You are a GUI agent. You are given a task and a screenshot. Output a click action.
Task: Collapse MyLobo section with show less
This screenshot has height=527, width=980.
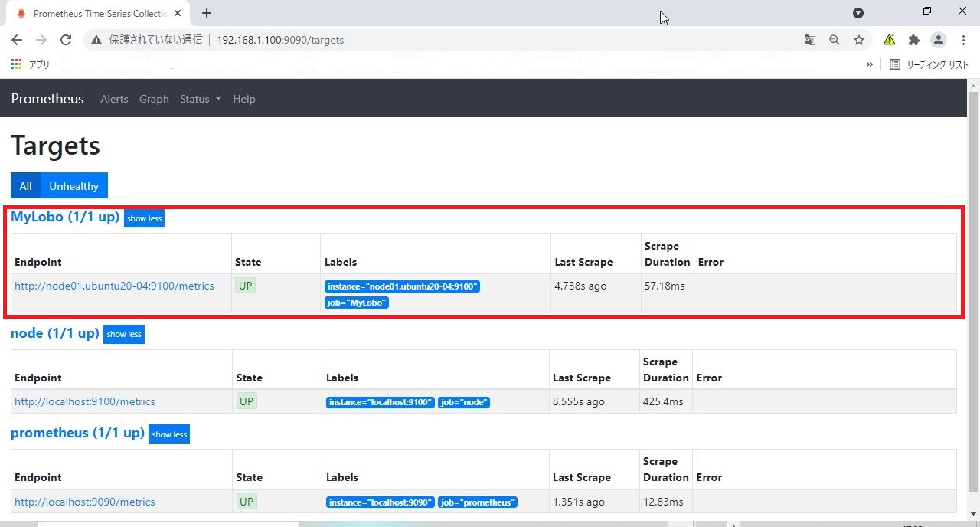pos(144,218)
